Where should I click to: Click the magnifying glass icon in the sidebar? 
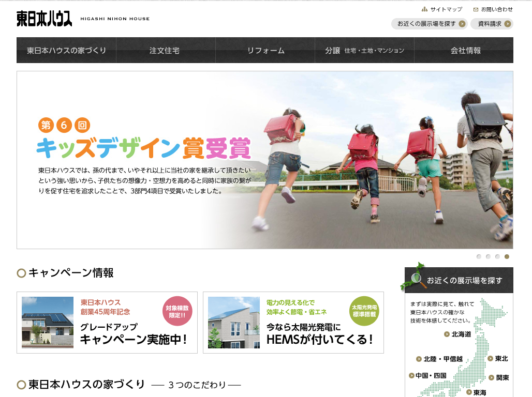(417, 280)
